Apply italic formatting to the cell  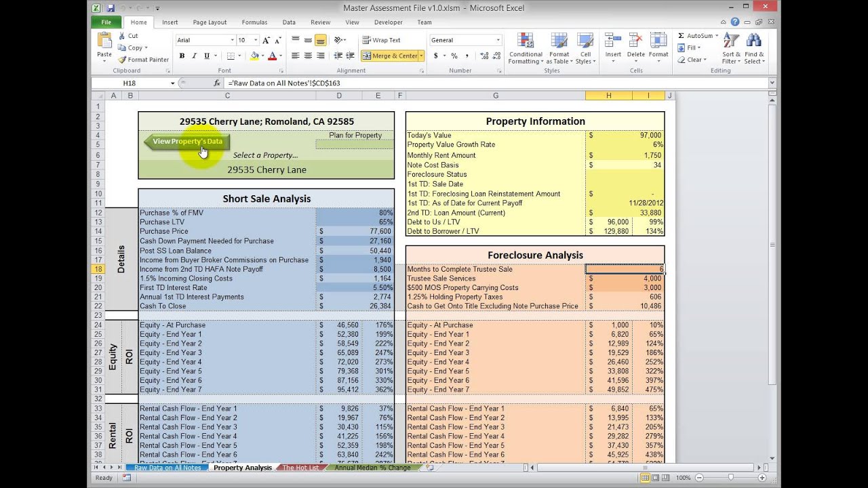(x=194, y=56)
